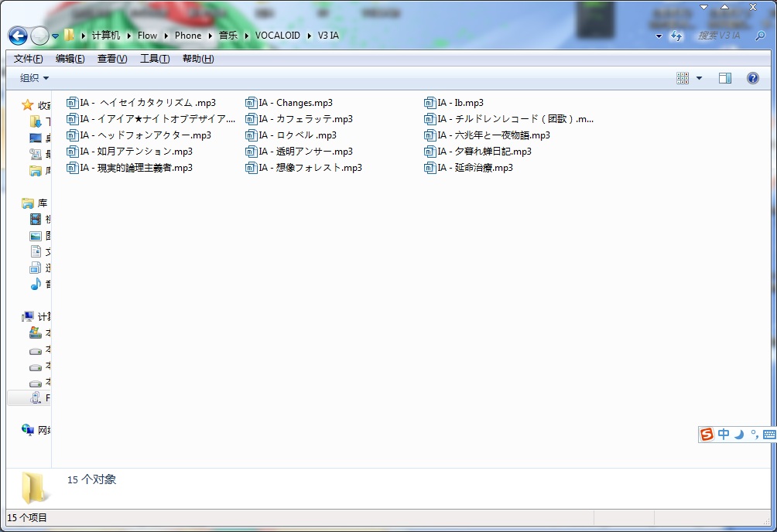Open the 文件(F) menu
Image resolution: width=777 pixels, height=532 pixels.
(28, 59)
